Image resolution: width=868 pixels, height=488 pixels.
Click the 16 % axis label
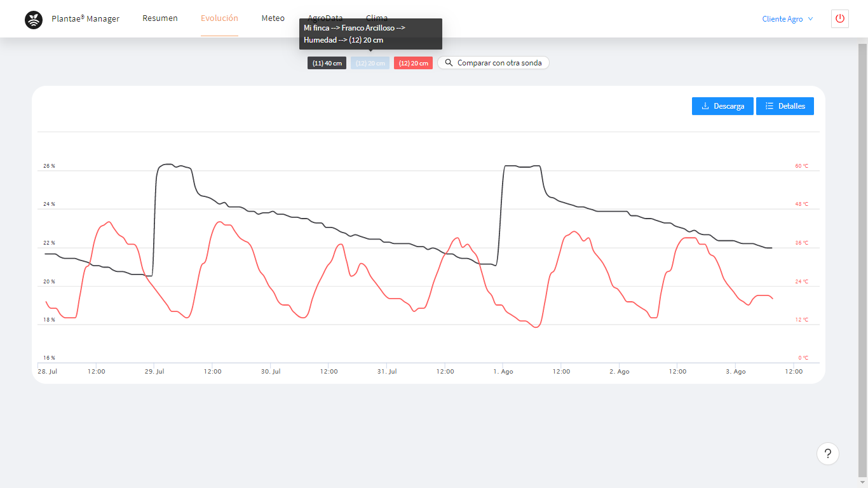coord(49,358)
